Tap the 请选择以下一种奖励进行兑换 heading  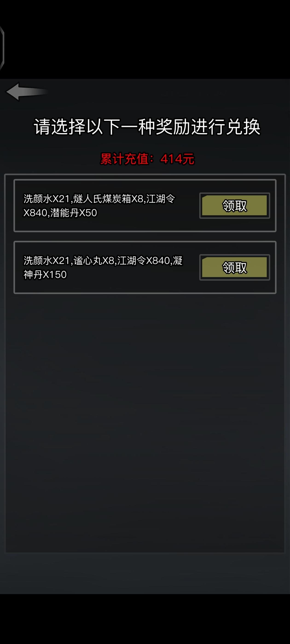coord(147,127)
